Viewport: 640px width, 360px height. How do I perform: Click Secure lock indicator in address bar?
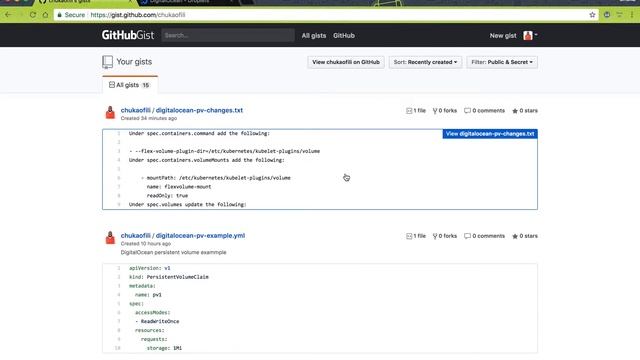click(71, 15)
